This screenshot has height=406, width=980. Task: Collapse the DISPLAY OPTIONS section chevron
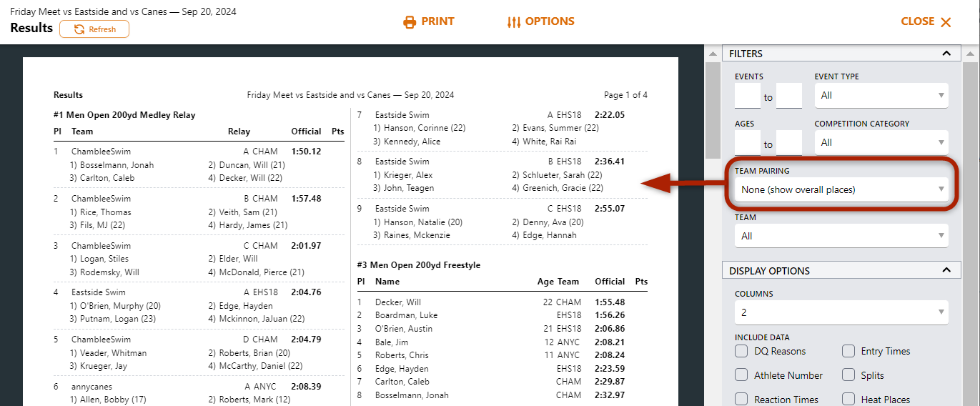click(x=946, y=270)
